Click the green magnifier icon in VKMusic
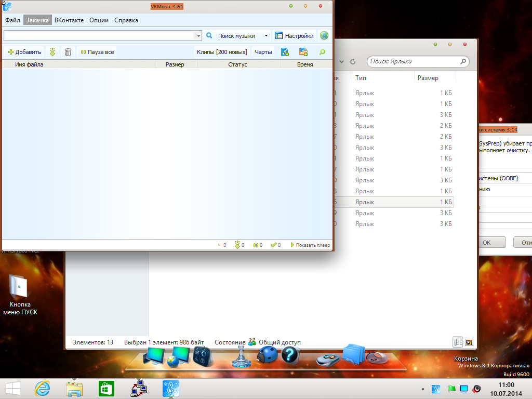 [x=322, y=52]
